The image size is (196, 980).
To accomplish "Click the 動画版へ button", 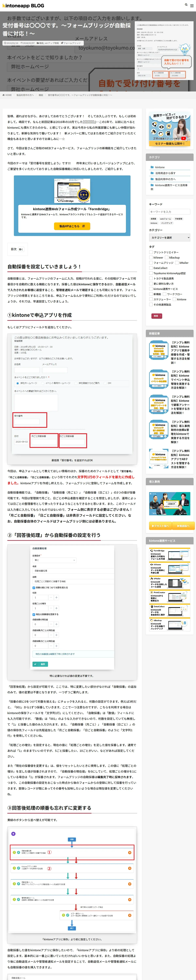I will (x=183, y=526).
